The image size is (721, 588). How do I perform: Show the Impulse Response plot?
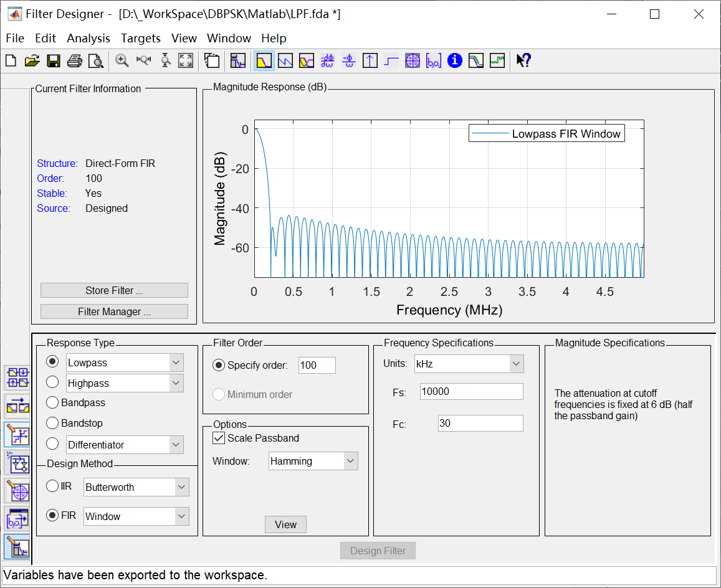coord(370,60)
